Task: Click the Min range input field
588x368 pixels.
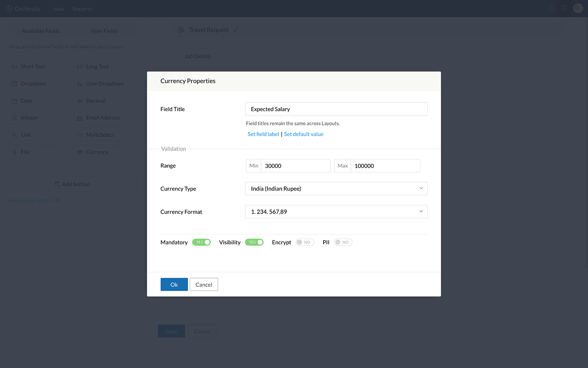Action: coord(296,166)
